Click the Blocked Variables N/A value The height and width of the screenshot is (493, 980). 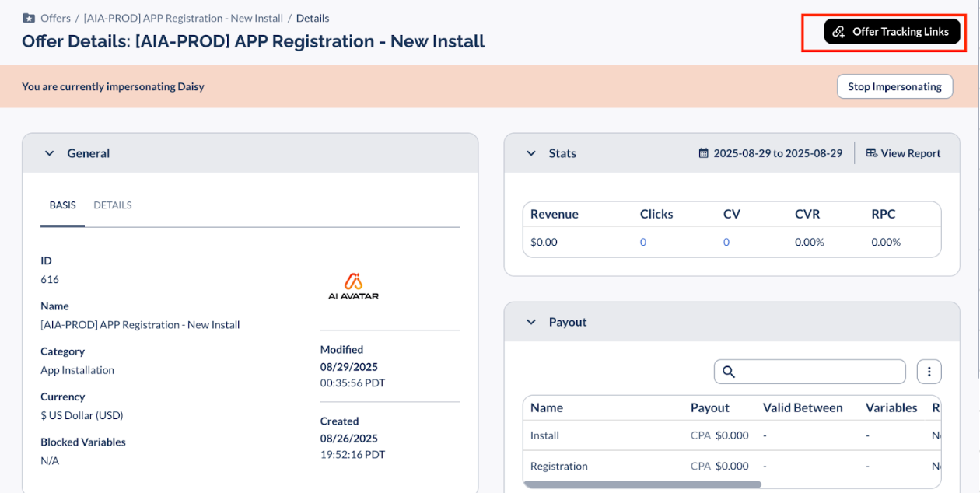coord(50,460)
